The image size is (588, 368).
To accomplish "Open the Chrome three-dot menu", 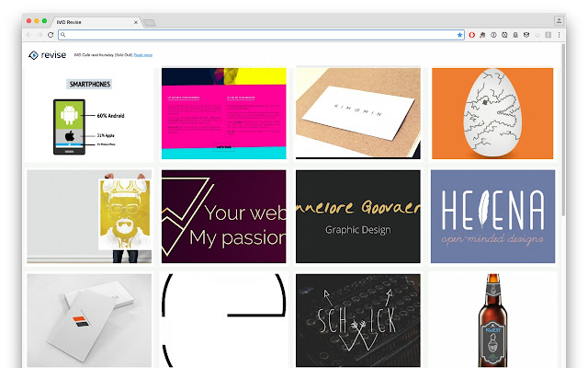I will pyautogui.click(x=559, y=35).
